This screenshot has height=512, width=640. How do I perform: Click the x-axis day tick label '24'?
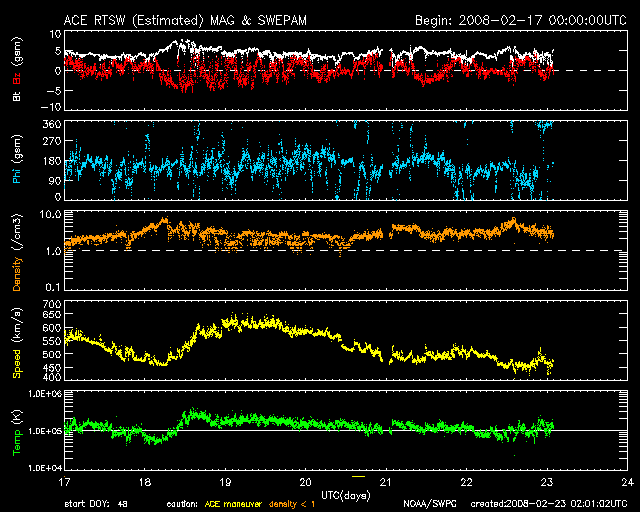coord(627,483)
